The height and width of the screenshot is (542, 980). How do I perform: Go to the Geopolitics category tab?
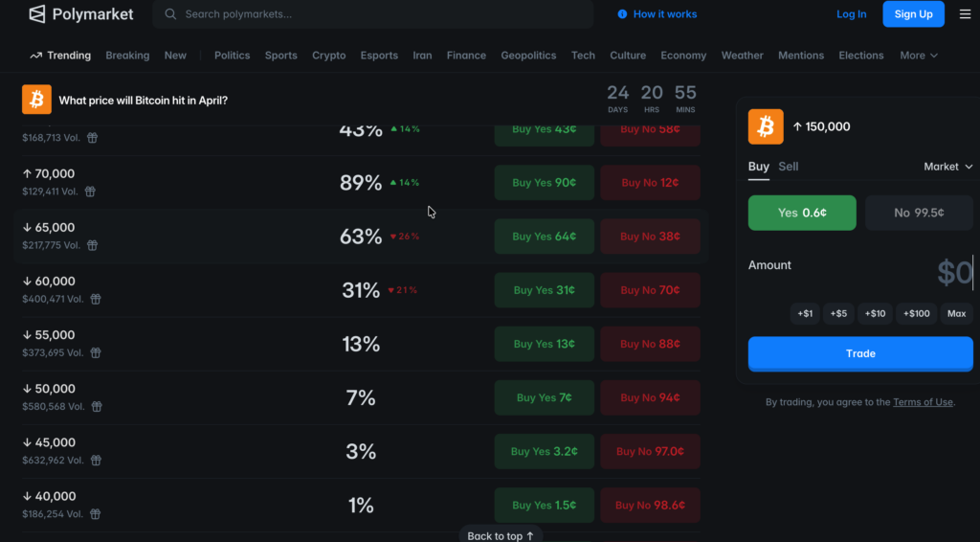tap(528, 56)
